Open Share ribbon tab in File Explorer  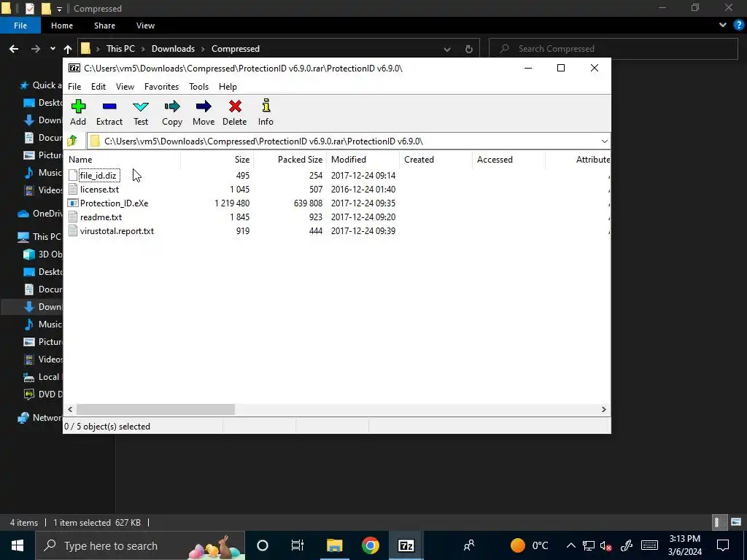tap(104, 26)
